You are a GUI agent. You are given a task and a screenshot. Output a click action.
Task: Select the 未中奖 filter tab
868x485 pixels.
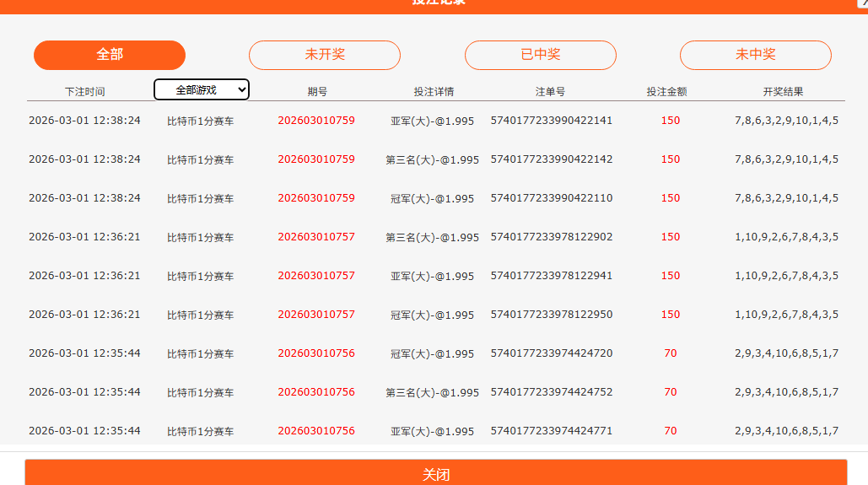point(756,55)
